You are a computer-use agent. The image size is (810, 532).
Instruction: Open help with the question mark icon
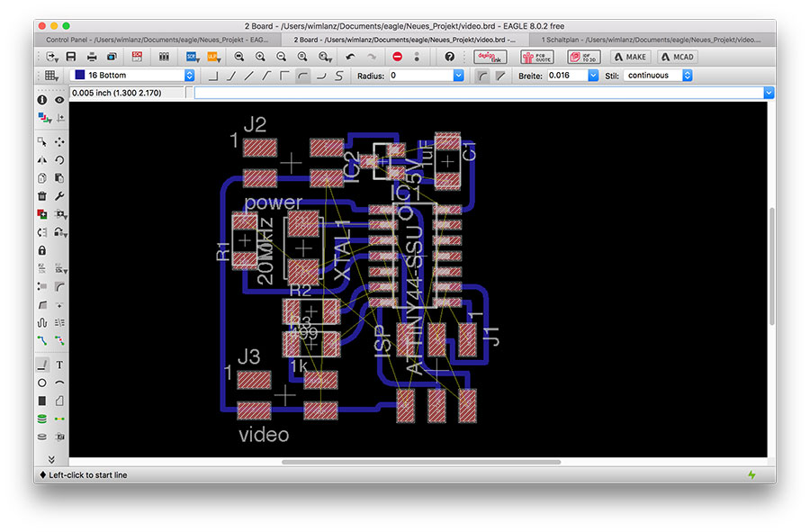click(x=449, y=57)
